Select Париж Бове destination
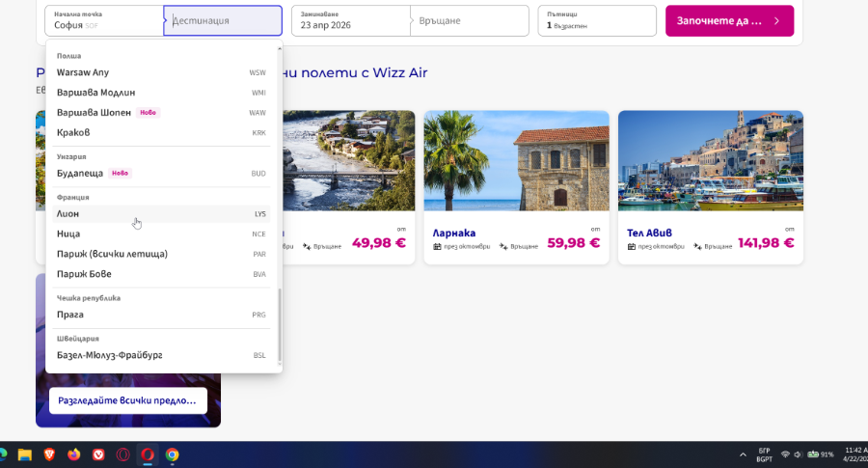 coord(161,274)
